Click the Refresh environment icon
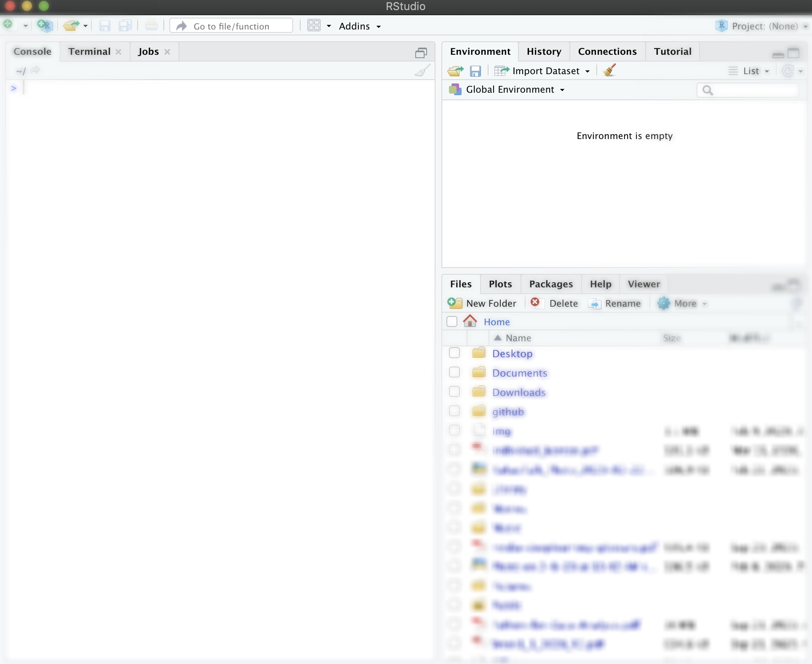 tap(788, 71)
